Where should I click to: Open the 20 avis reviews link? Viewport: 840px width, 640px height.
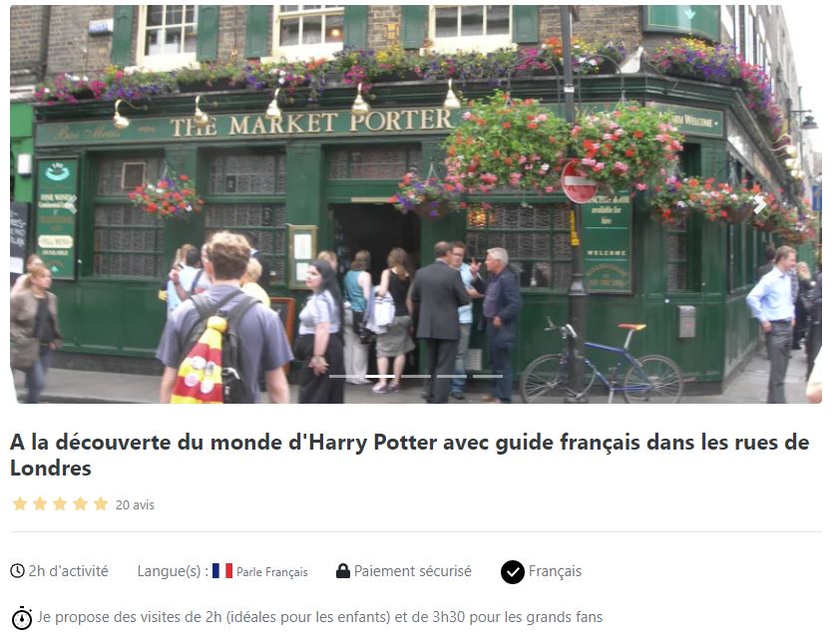135,505
